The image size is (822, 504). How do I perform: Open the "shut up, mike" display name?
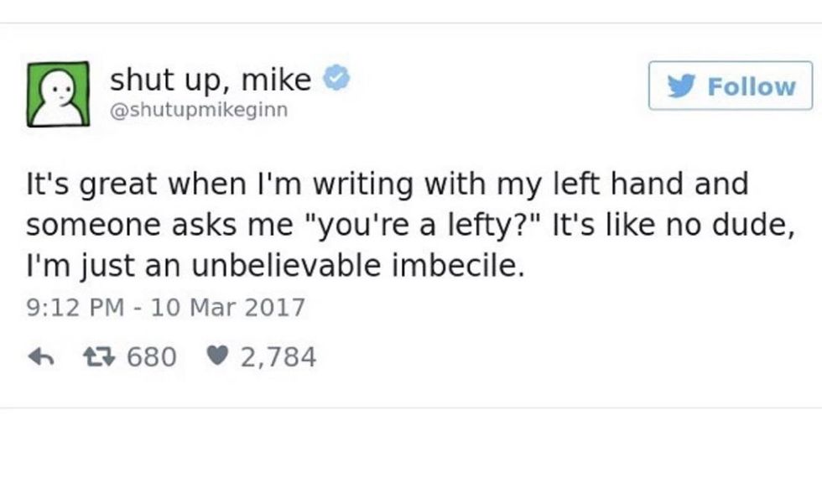(211, 80)
